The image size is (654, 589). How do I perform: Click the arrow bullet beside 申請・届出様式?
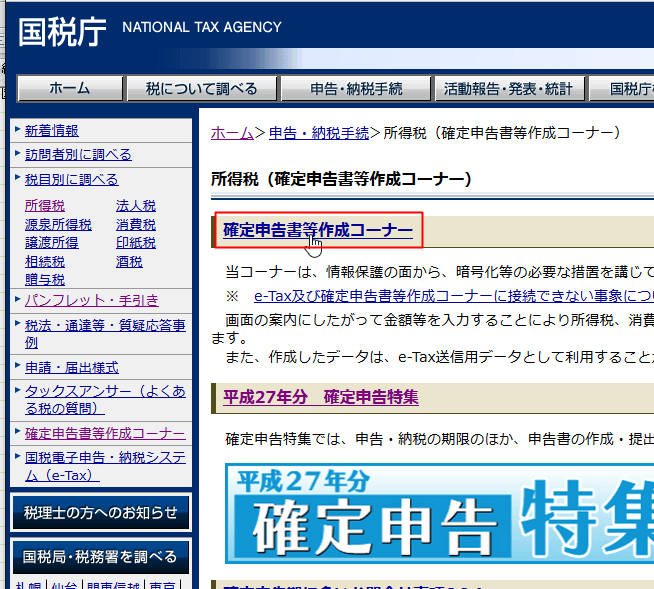[x=18, y=365]
